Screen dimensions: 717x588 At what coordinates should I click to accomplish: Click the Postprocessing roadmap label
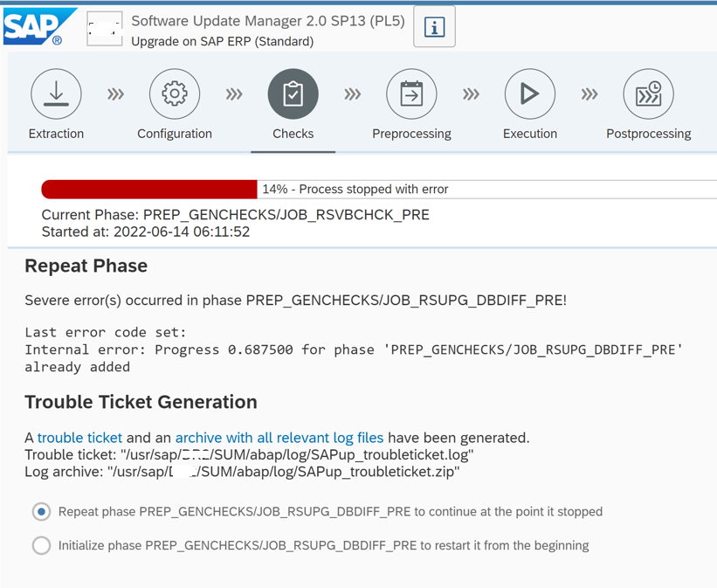point(648,134)
